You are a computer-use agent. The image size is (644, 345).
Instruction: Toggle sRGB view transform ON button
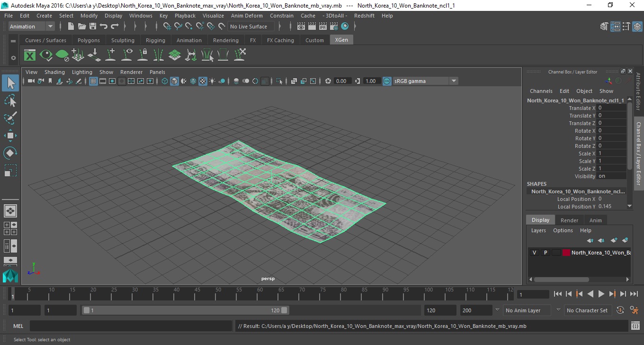click(x=387, y=81)
